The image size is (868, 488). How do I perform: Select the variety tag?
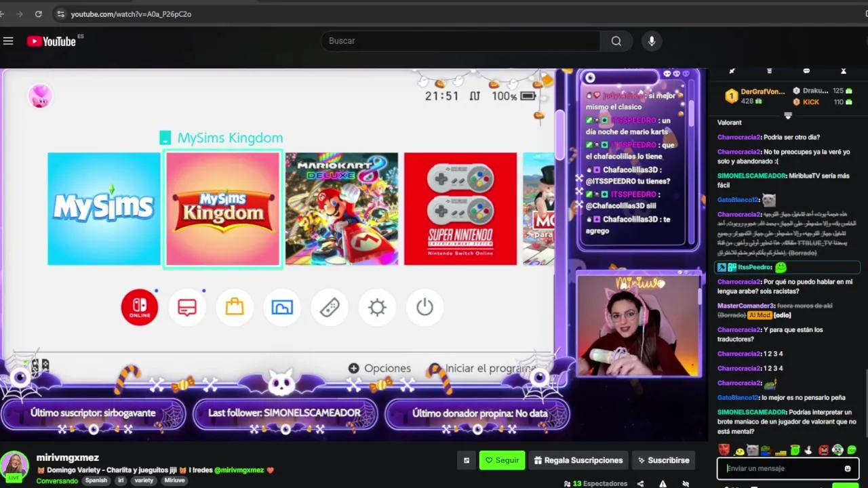point(144,481)
